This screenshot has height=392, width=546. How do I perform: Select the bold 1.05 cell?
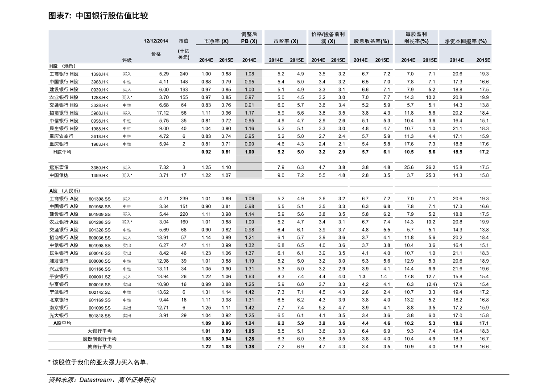pyautogui.click(x=249, y=331)
